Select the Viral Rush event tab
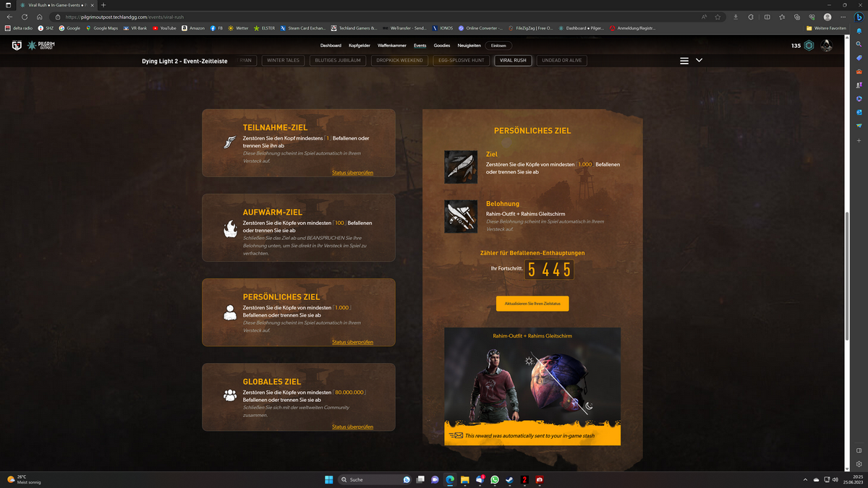The height and width of the screenshot is (488, 868). click(514, 61)
